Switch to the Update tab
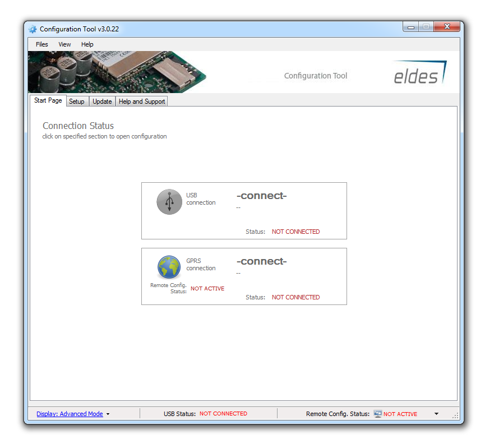Screen dimensions: 485x448 102,101
